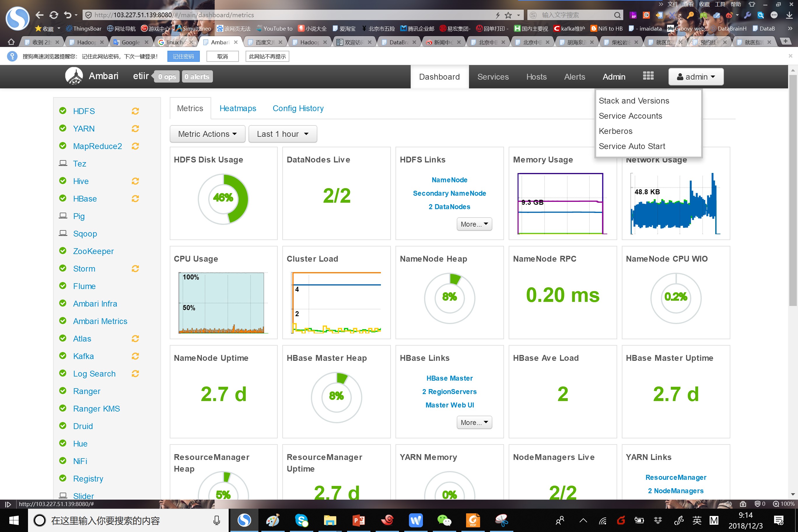This screenshot has width=798, height=532.
Task: Expand the Metric Actions dropdown
Action: 207,134
